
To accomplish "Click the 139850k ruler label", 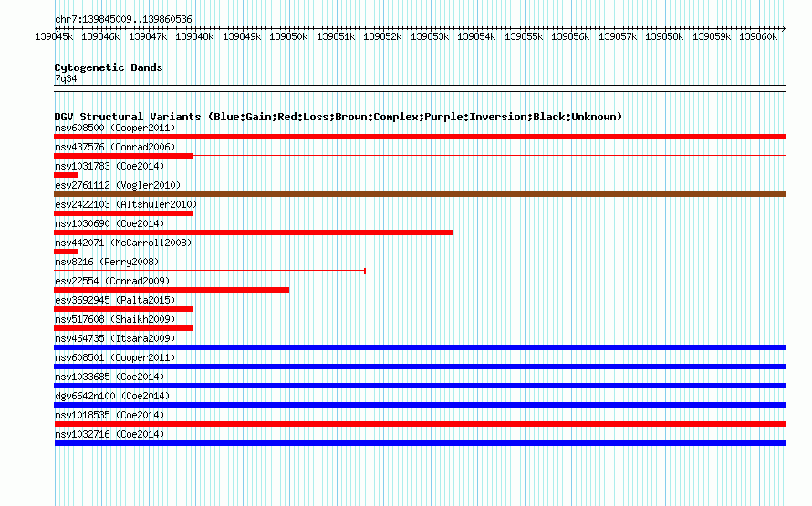I will 288,36.
